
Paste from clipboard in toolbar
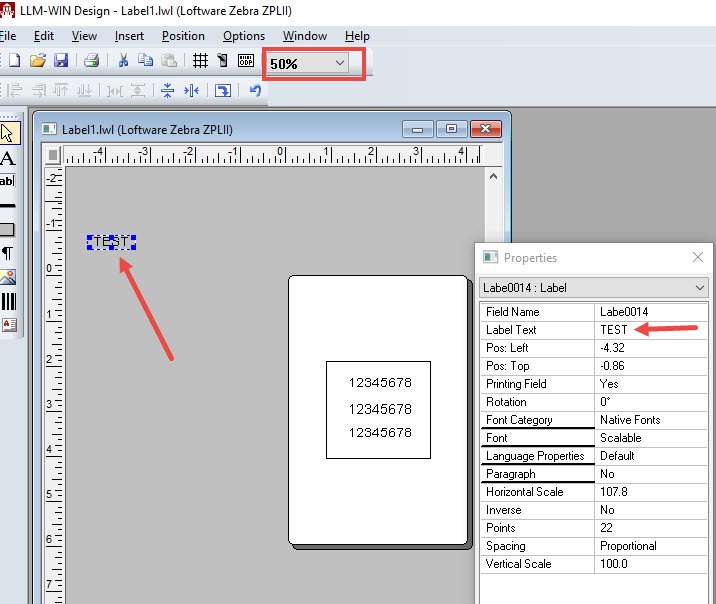pyautogui.click(x=169, y=60)
